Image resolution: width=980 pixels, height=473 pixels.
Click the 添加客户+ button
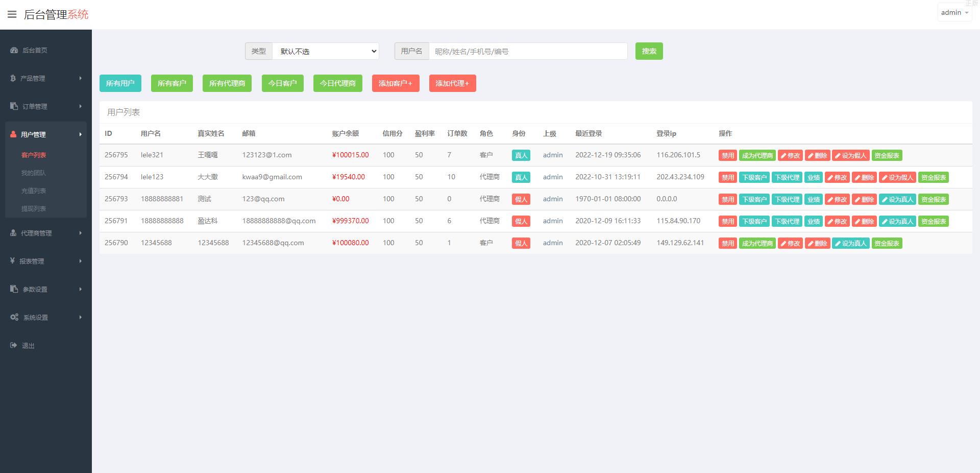pyautogui.click(x=395, y=83)
